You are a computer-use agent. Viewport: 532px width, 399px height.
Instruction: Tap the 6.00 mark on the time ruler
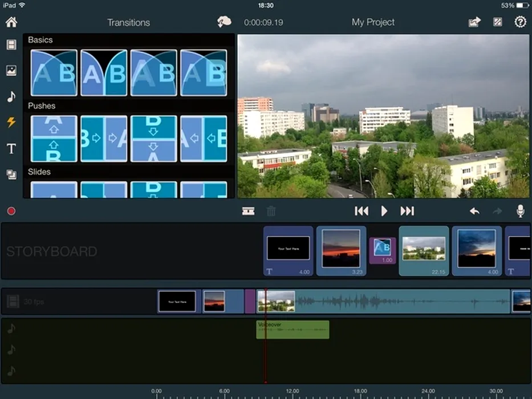pyautogui.click(x=224, y=391)
